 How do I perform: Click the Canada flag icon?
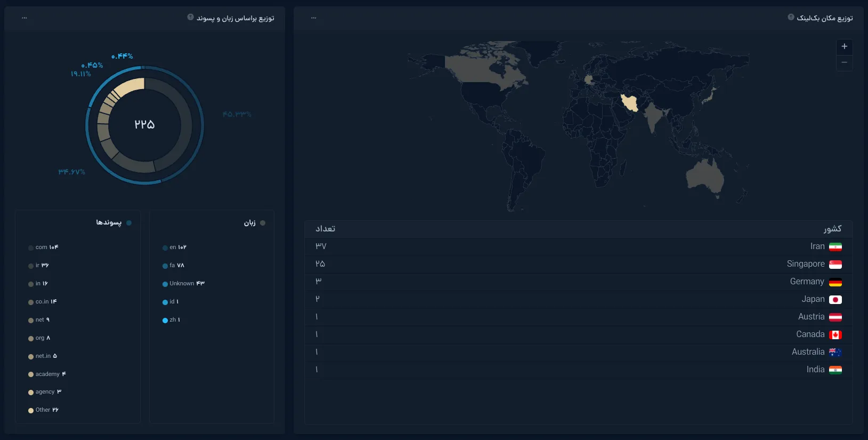point(835,335)
